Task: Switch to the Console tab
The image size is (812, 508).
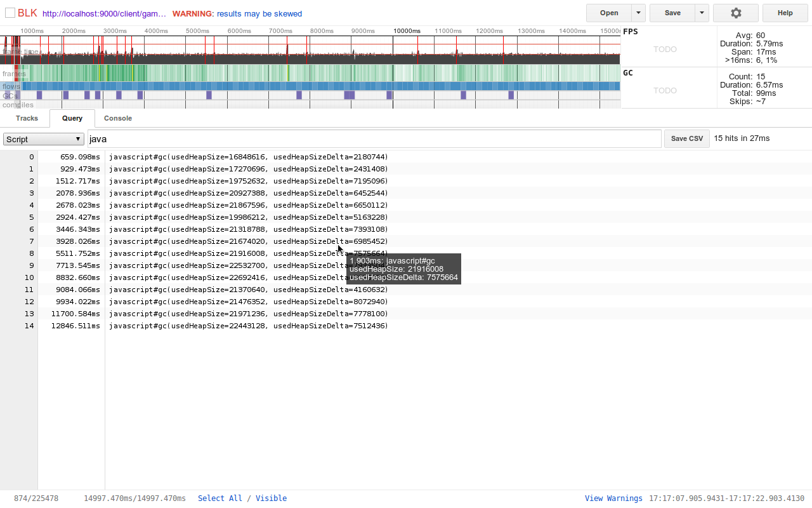Action: (x=118, y=118)
